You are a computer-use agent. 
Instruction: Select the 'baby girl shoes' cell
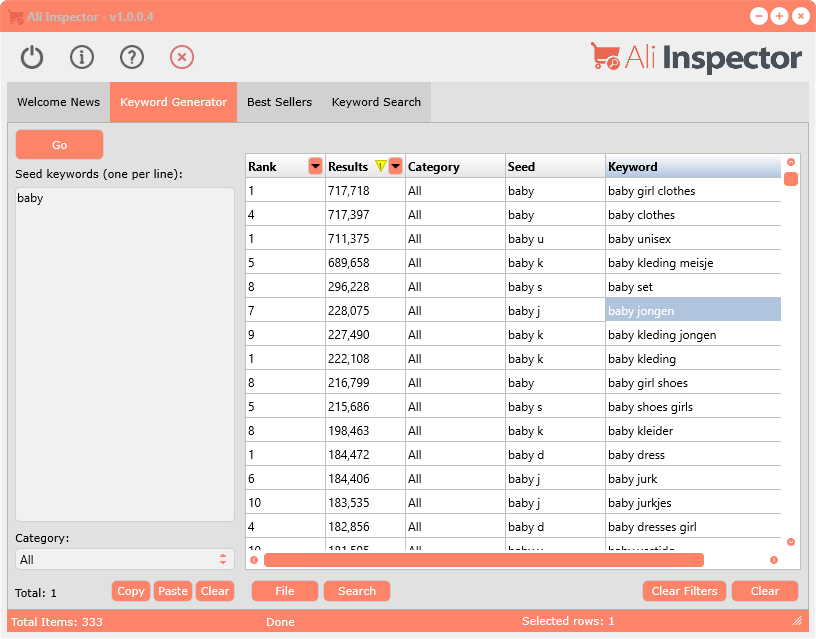tap(693, 383)
